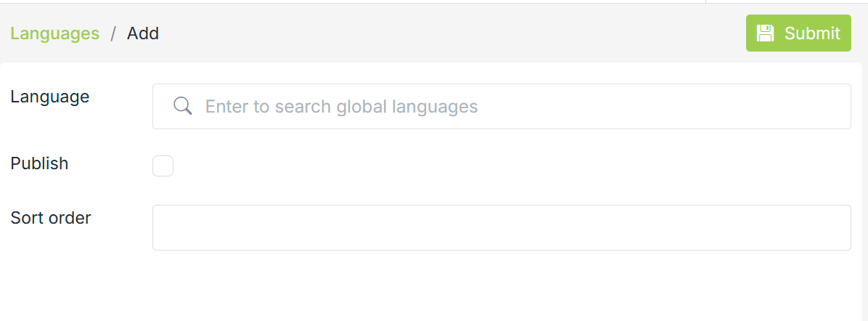Click the Submit button text
The image size is (868, 321).
tap(812, 33)
